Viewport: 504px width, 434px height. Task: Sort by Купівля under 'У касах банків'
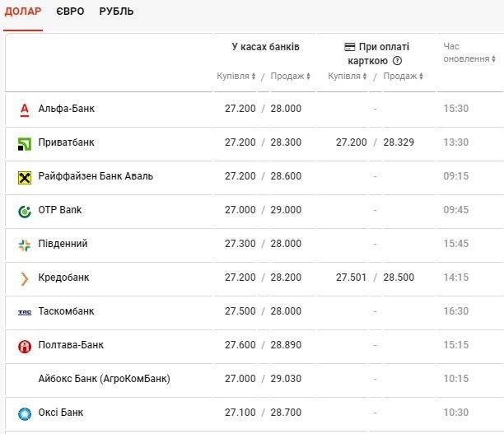tap(236, 77)
